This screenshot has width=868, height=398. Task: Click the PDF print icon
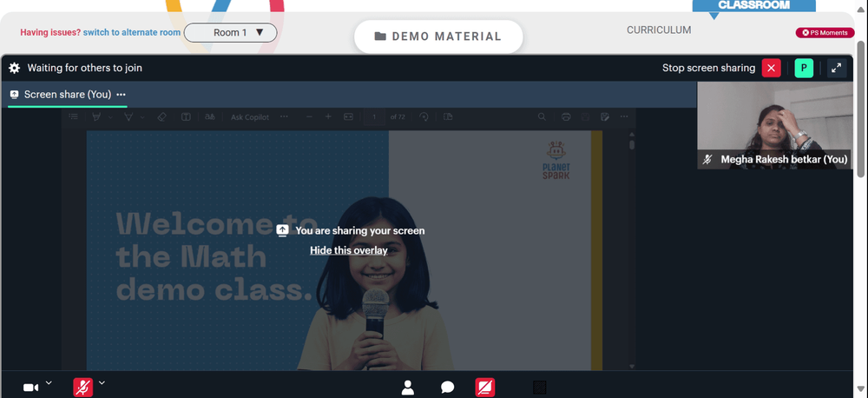click(x=566, y=117)
